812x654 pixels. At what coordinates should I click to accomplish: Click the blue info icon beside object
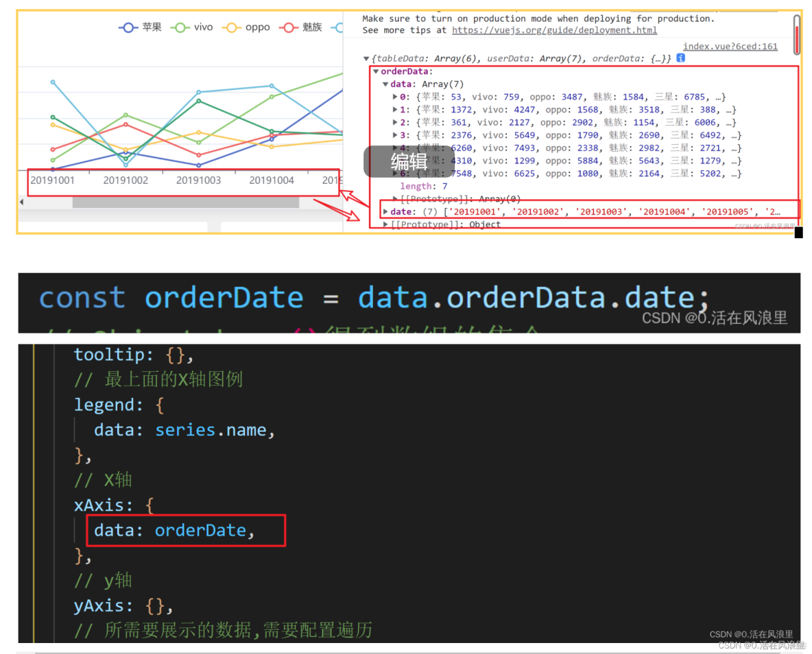pos(681,58)
